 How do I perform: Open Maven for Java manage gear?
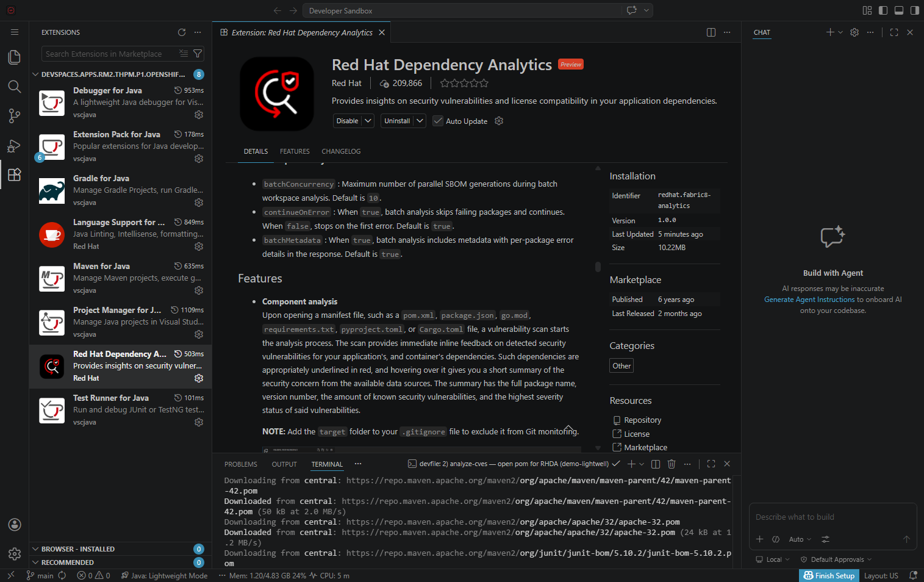coord(199,290)
